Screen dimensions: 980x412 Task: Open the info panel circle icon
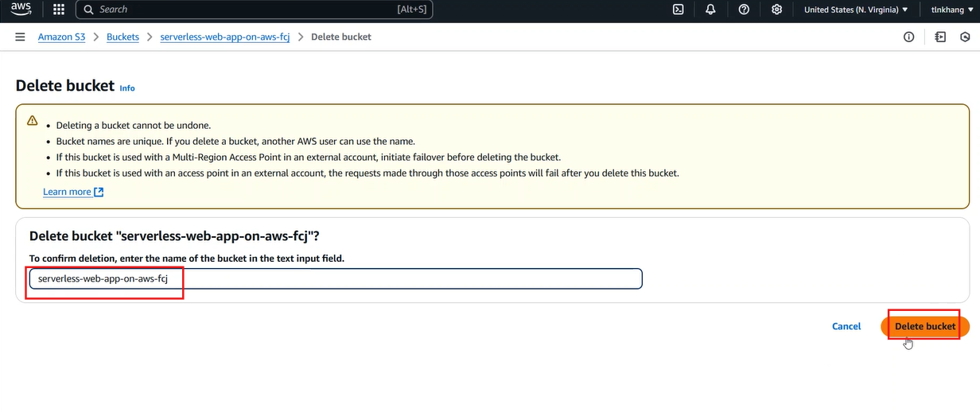(x=908, y=37)
